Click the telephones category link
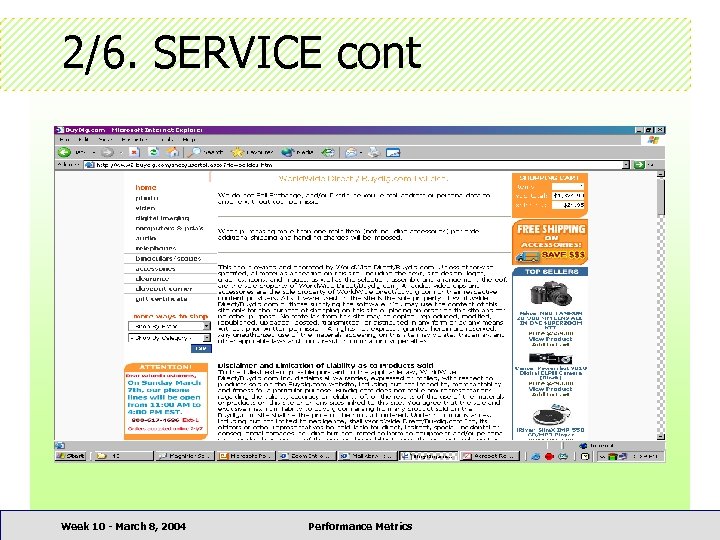This screenshot has height=540, width=720. 156,248
